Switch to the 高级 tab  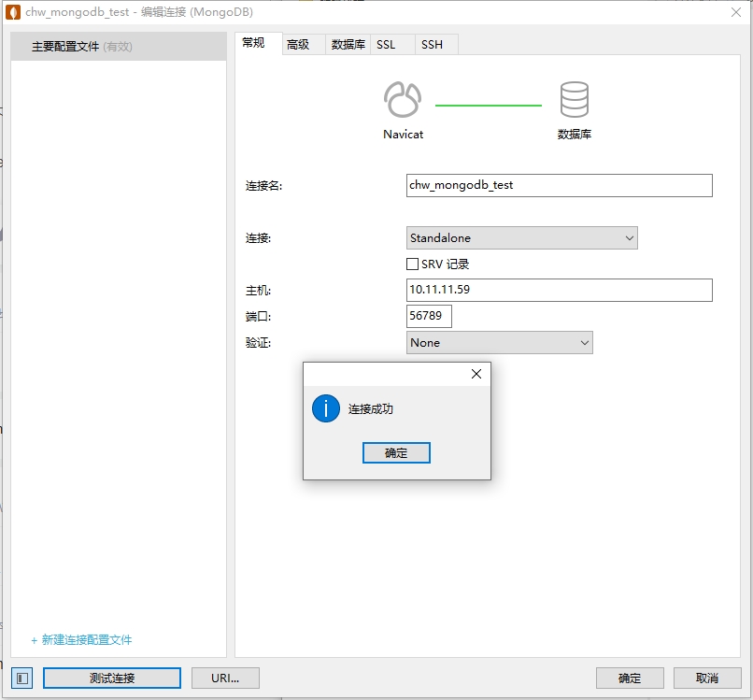(304, 45)
